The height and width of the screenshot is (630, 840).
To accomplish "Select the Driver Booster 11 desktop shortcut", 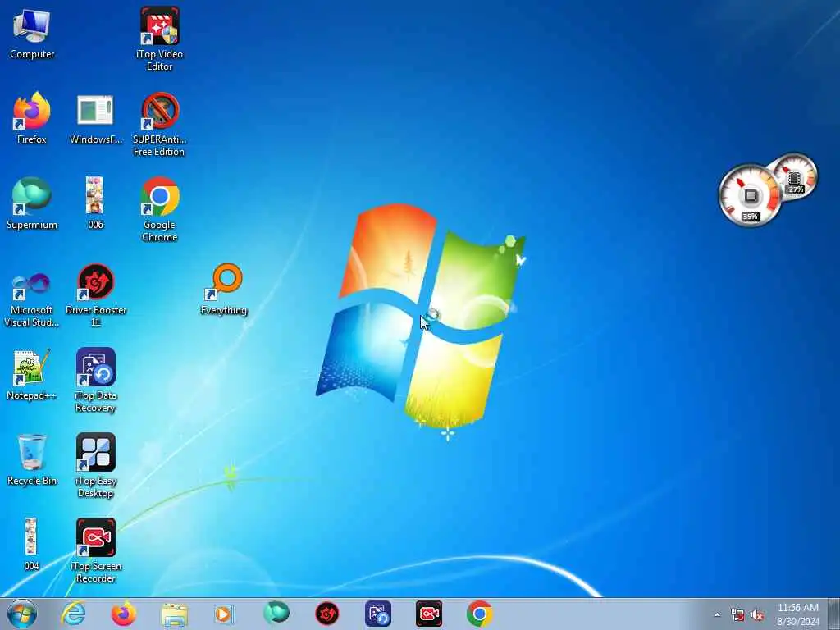I will pyautogui.click(x=95, y=295).
